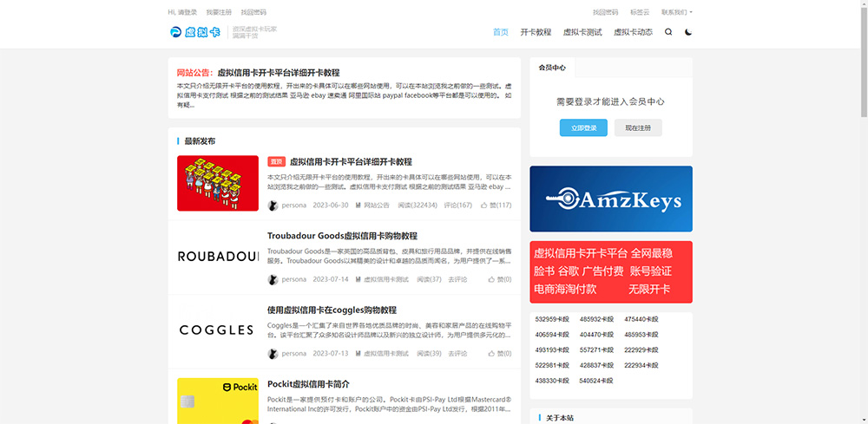The height and width of the screenshot is (424, 868).
Task: Click persona avatar on the coggles article
Action: pos(273,354)
